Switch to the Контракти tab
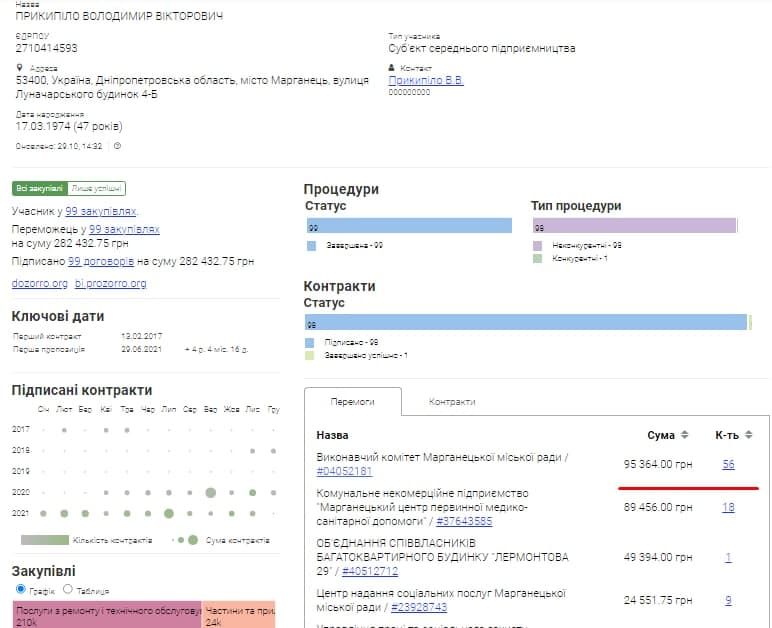The width and height of the screenshot is (772, 628). point(452,401)
